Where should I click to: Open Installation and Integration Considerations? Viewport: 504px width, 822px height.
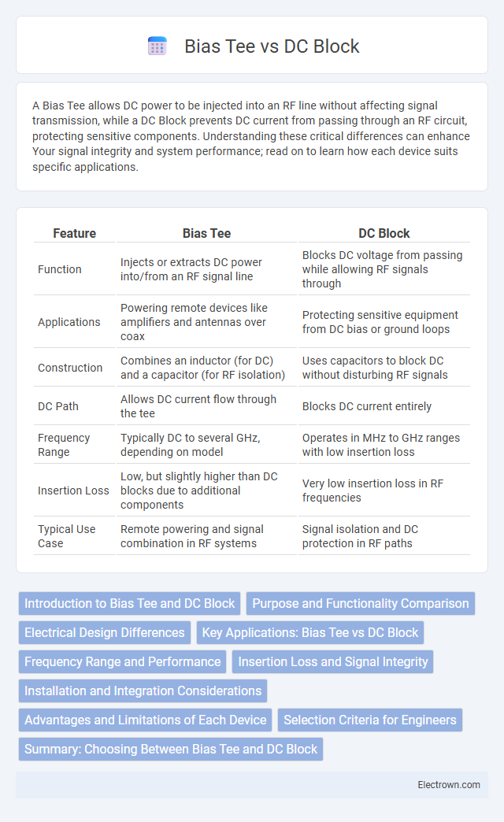[143, 691]
